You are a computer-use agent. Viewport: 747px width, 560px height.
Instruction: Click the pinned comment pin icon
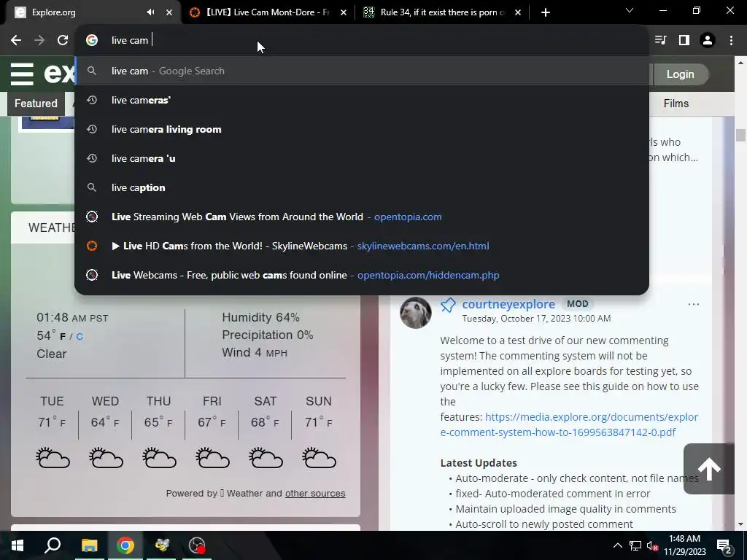pos(448,305)
